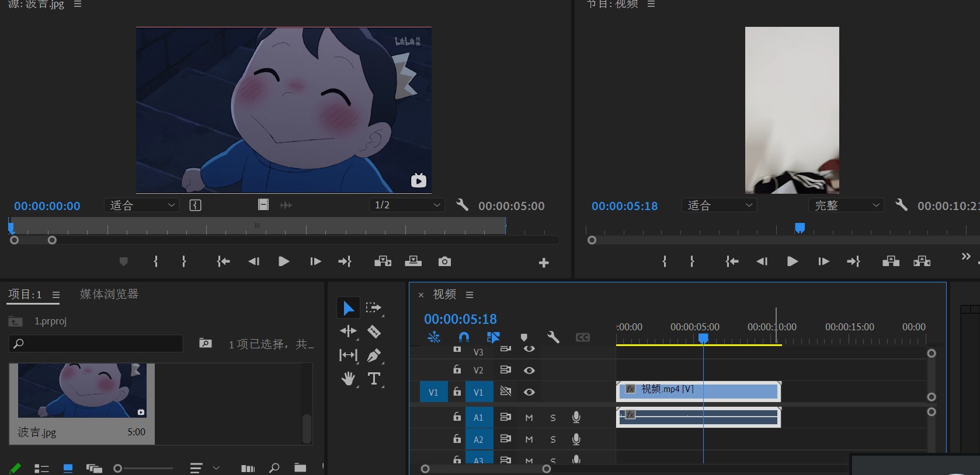Adjust Project panel thumbnail zoom slider
This screenshot has height=475, width=980.
[118, 468]
